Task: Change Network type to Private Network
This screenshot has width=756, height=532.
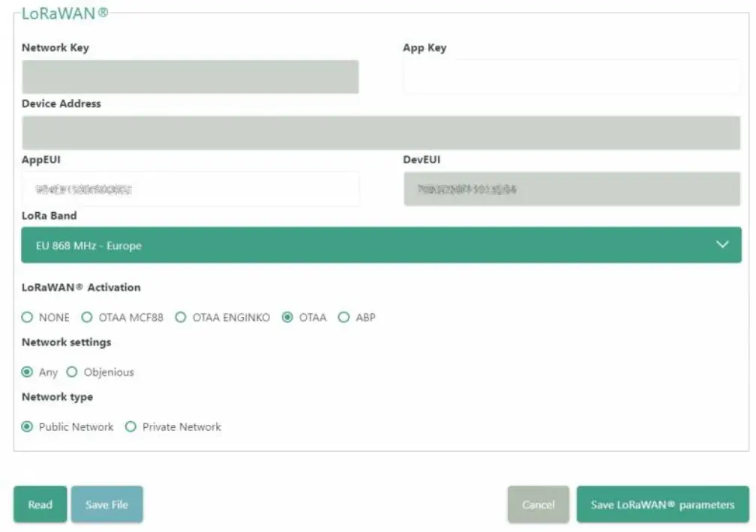Action: [131, 426]
